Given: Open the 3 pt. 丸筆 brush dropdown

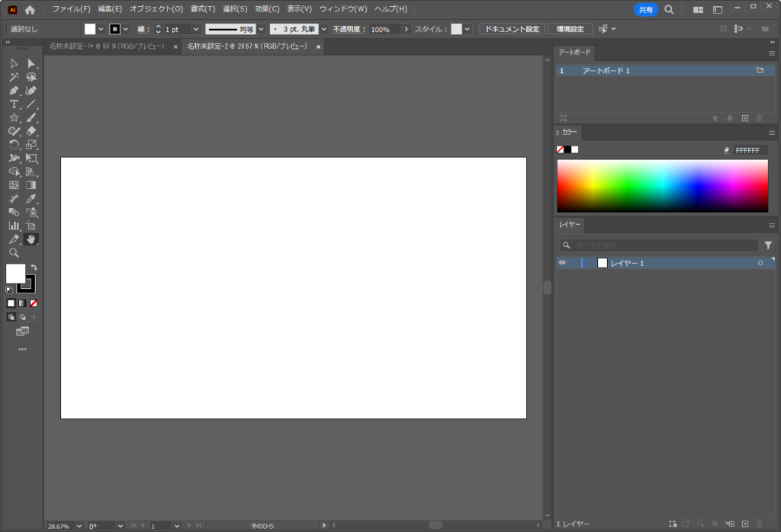Looking at the screenshot, I should (323, 29).
